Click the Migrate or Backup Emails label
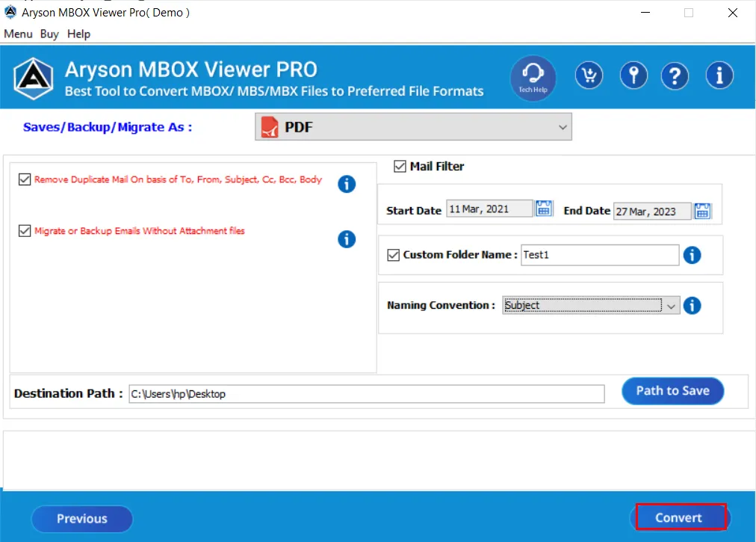 click(140, 231)
